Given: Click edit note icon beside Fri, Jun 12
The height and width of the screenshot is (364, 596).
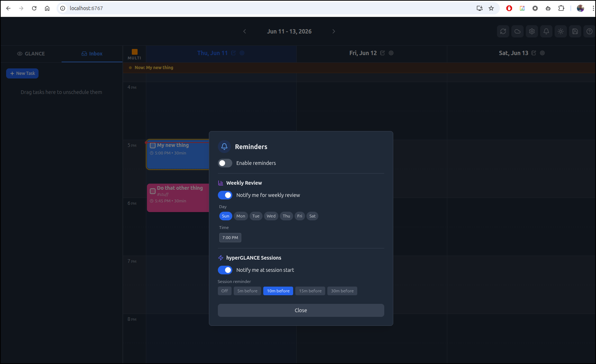Looking at the screenshot, I should 382,53.
